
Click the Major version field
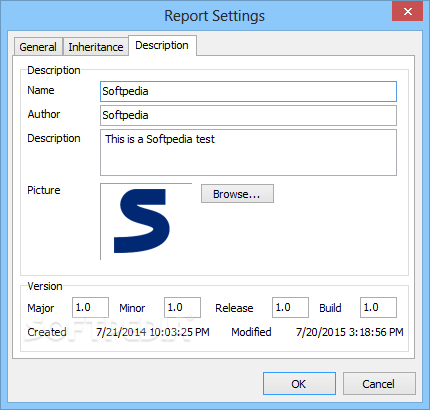click(90, 307)
